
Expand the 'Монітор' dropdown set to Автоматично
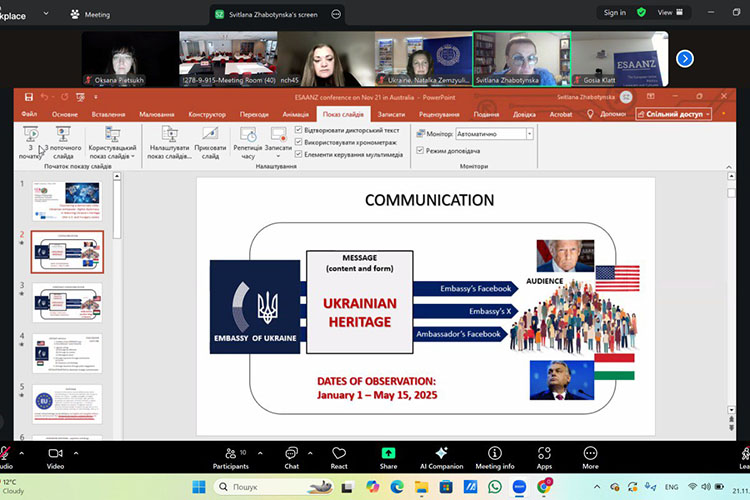pos(529,133)
